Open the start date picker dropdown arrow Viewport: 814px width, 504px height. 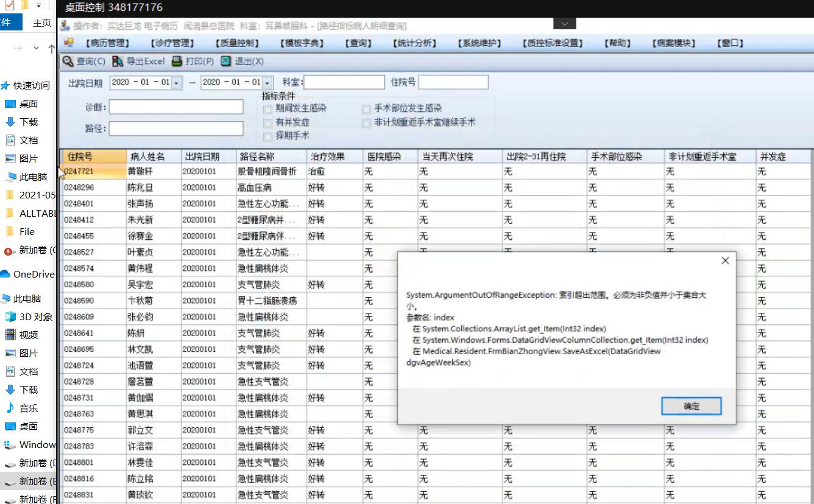point(177,83)
